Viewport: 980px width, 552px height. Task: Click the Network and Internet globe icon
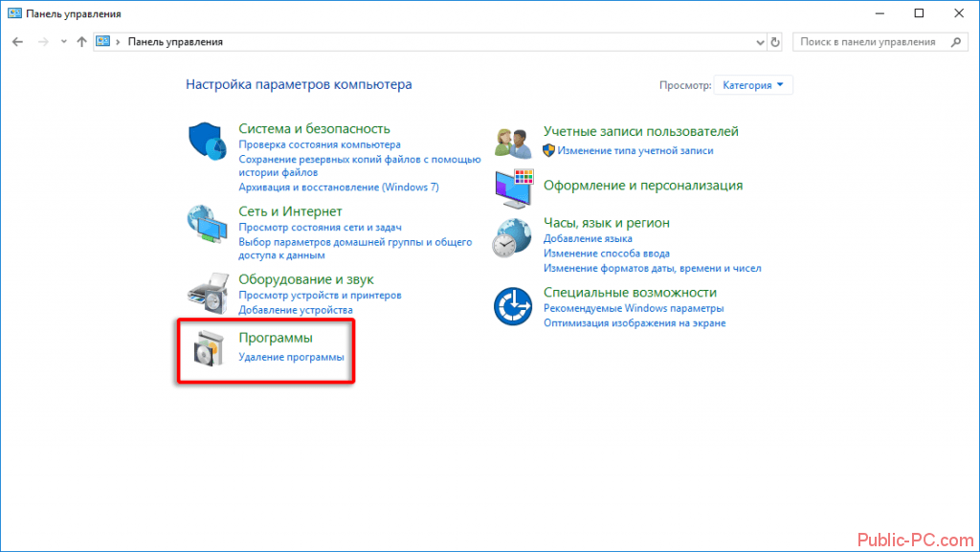pyautogui.click(x=206, y=225)
